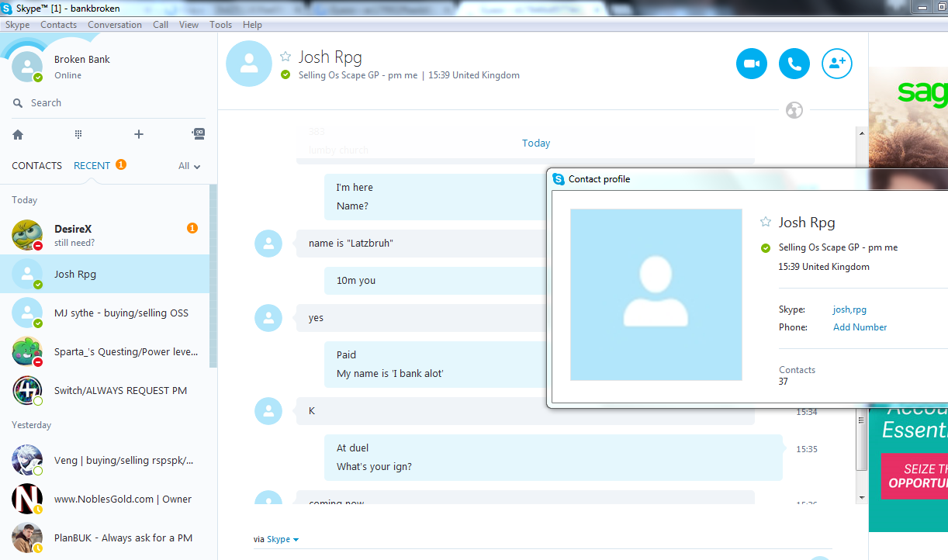948x560 pixels.
Task: Add people to the Josh Rpg conversation
Action: 837,64
